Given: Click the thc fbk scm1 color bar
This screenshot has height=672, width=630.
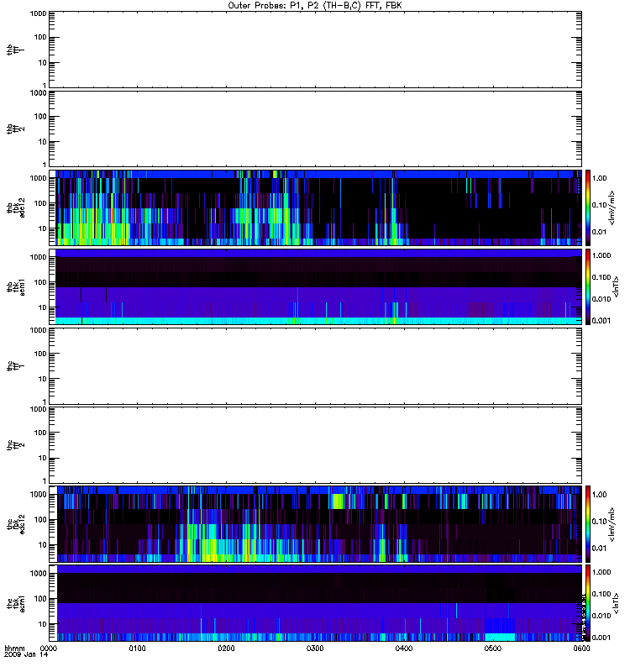Looking at the screenshot, I should pos(588,603).
